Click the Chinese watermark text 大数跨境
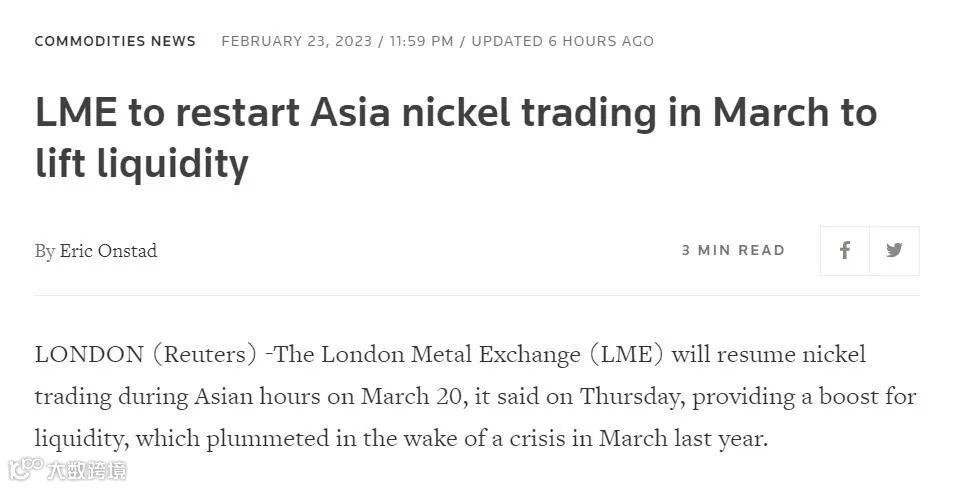 87,469
